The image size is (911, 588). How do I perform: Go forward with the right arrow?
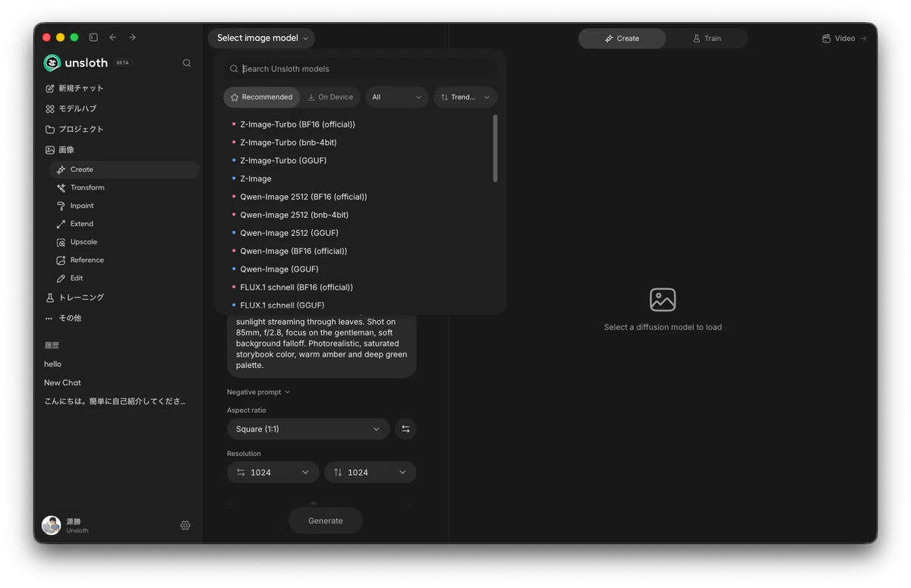[132, 37]
